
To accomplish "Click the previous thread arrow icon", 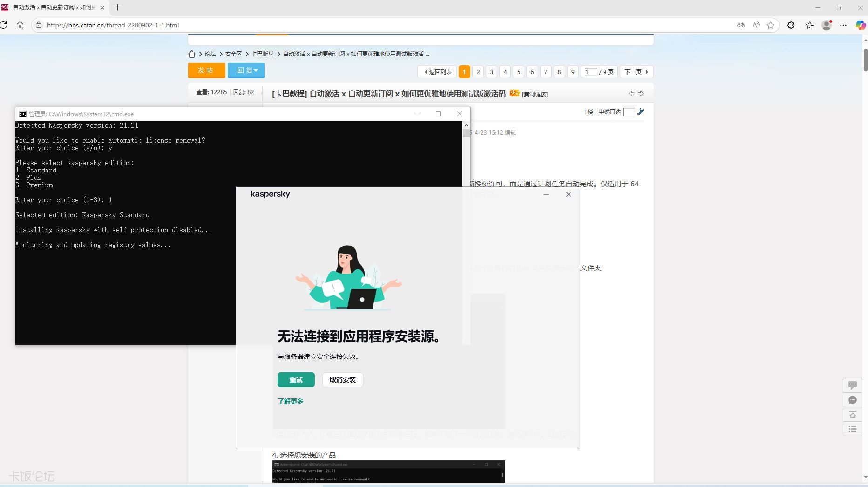I will [631, 93].
